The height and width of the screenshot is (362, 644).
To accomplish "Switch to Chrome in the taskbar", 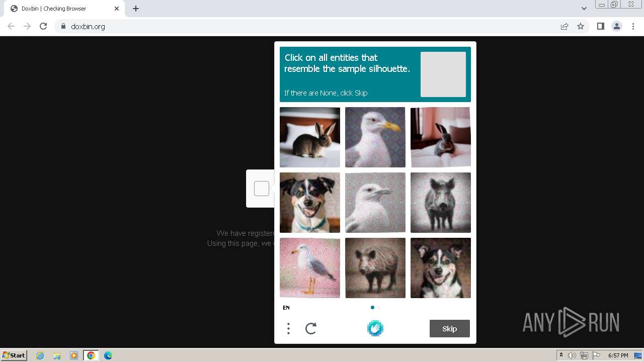I will coord(91,355).
